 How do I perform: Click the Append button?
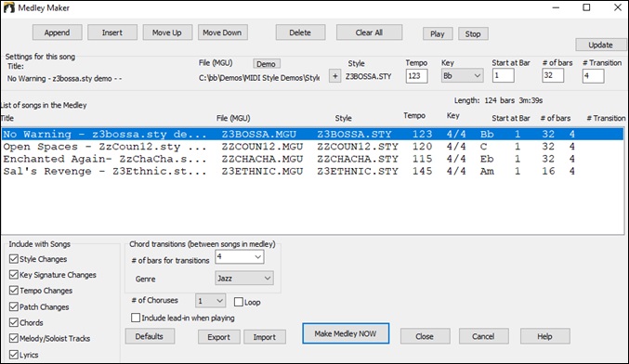[x=57, y=32]
